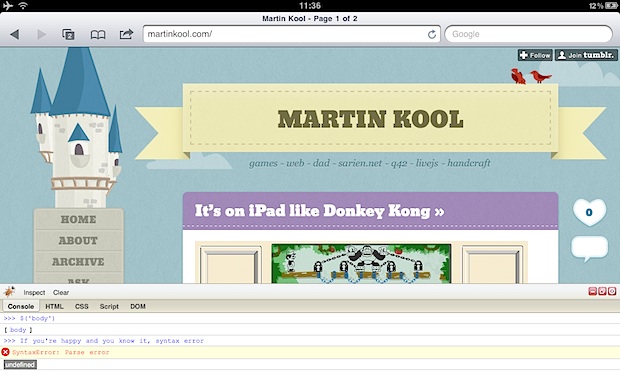Click the heart like counter icon
Viewport: 620px width, 376px height.
(589, 212)
